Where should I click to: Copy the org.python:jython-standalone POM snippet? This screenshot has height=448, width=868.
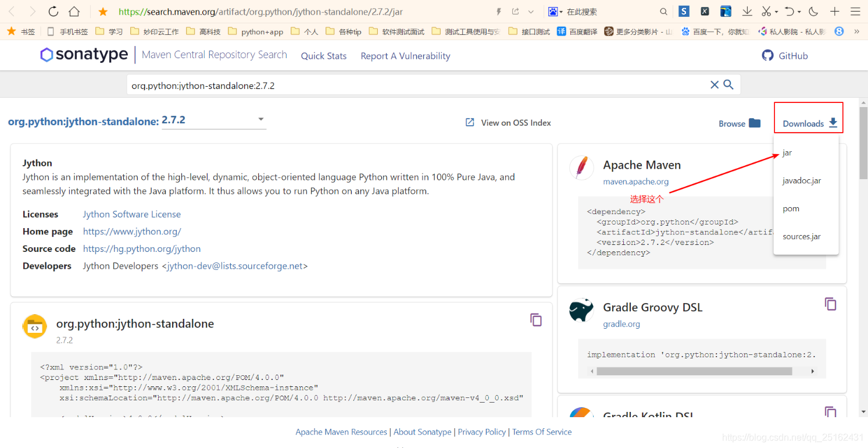click(x=536, y=319)
